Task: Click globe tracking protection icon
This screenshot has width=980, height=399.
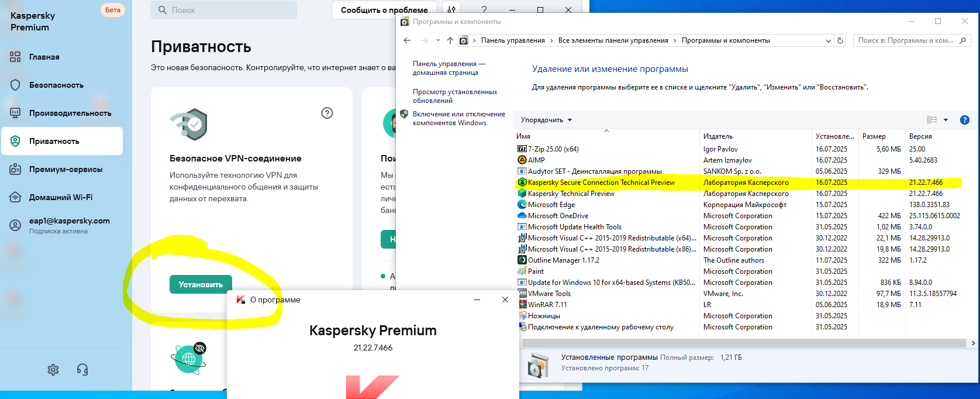Action: click(189, 359)
